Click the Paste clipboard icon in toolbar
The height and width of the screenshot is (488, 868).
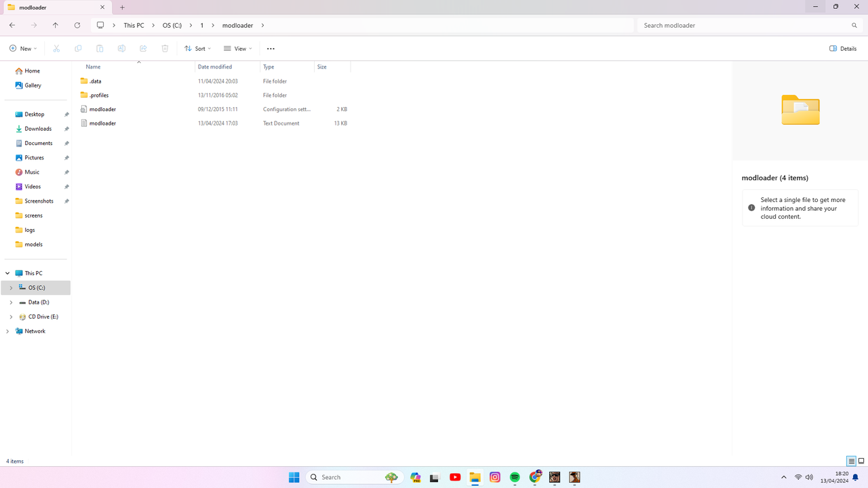100,49
